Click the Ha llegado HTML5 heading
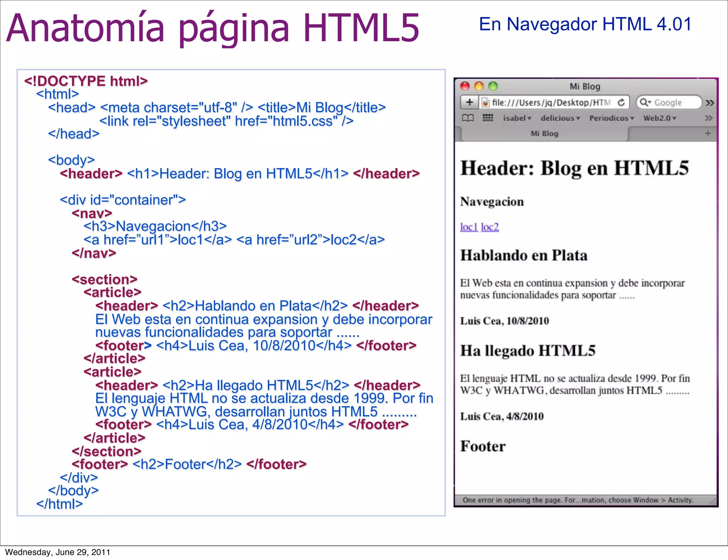Image resolution: width=728 pixels, height=560 pixels. [528, 351]
